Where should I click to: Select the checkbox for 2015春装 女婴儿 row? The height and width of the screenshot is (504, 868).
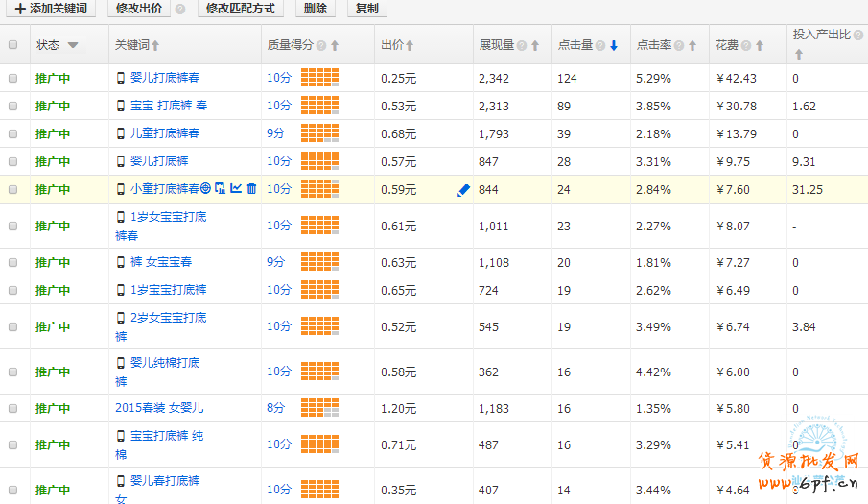[x=13, y=408]
